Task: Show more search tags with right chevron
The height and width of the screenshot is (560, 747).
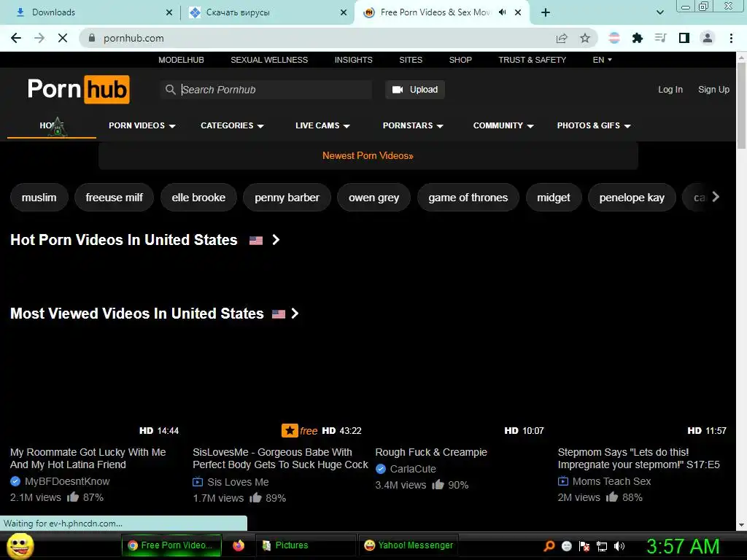Action: point(715,197)
